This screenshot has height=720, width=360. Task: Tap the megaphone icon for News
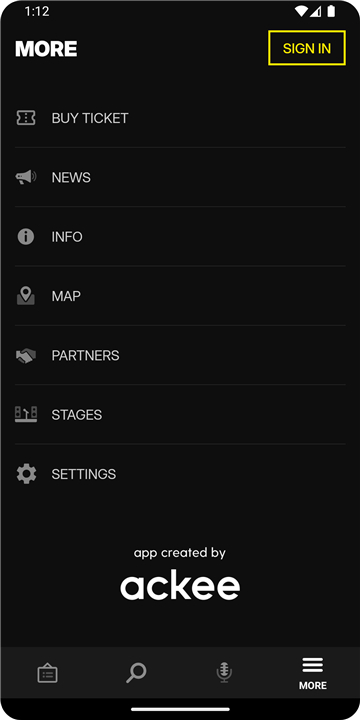(26, 177)
